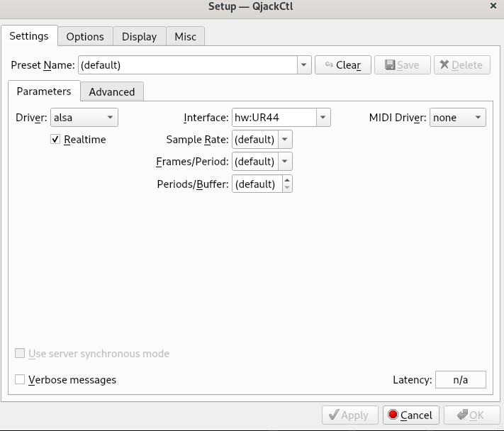Click the Interface field showing hw:UR44

point(274,117)
